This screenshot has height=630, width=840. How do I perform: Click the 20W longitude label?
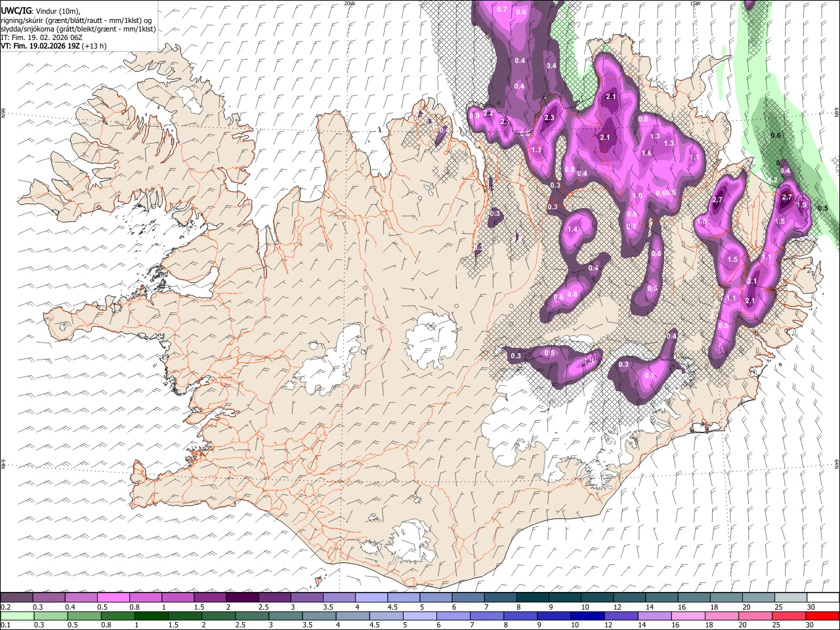point(349,3)
